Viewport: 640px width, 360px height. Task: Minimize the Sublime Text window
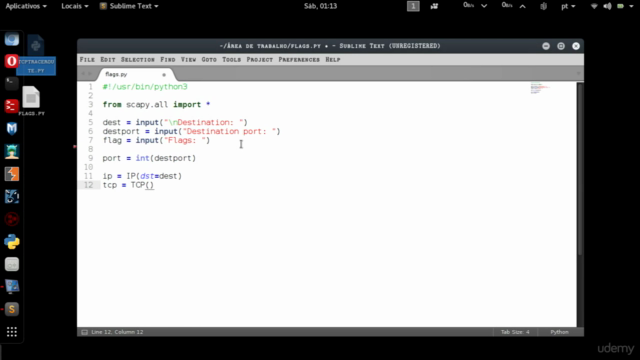tap(546, 46)
